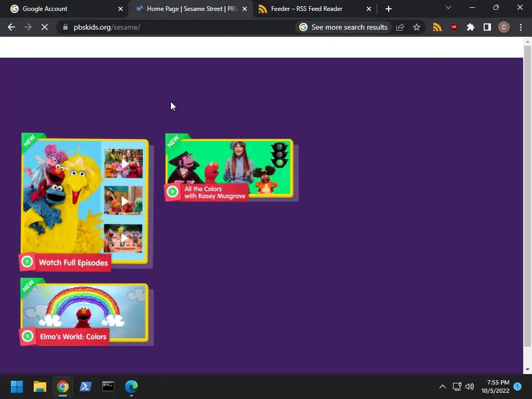Open the clock showing 7:55 PM
532x399 pixels.
coord(495,387)
